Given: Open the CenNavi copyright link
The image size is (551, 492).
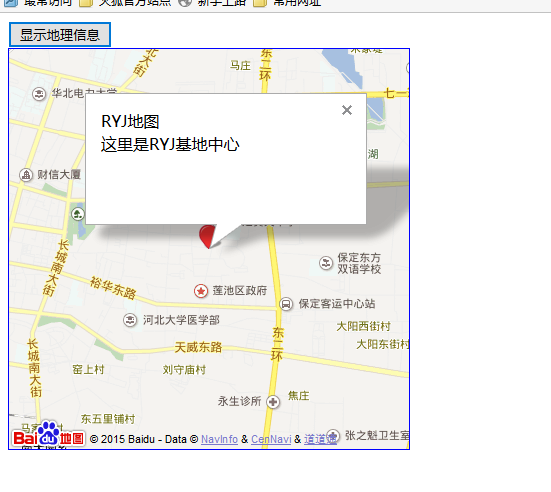Looking at the screenshot, I should [x=271, y=439].
